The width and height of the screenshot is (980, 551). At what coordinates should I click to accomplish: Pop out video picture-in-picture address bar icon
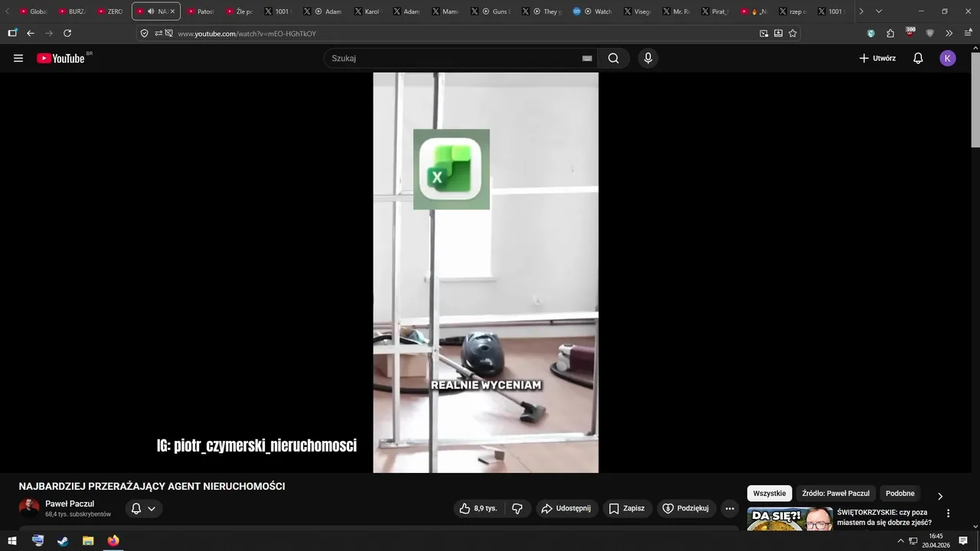click(764, 34)
